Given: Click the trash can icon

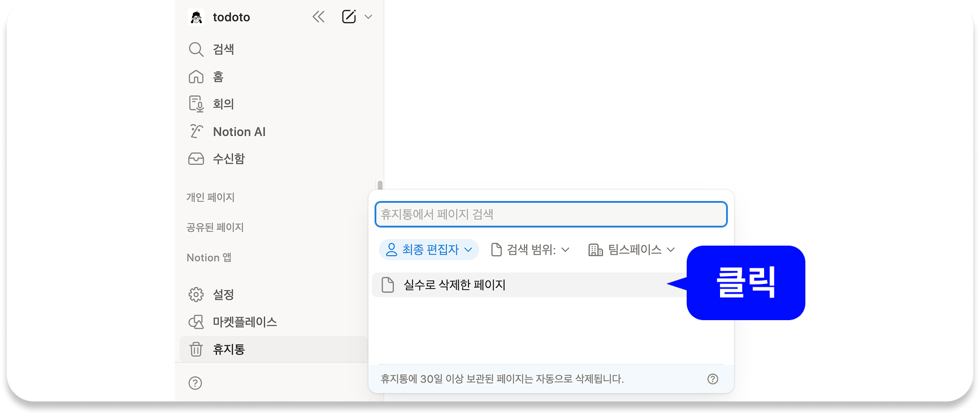Looking at the screenshot, I should point(196,350).
